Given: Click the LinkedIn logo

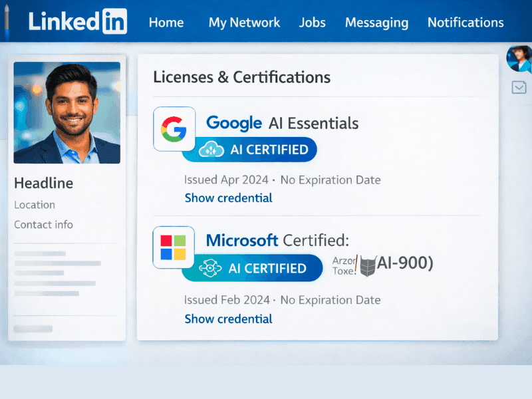Looking at the screenshot, I should [78, 21].
